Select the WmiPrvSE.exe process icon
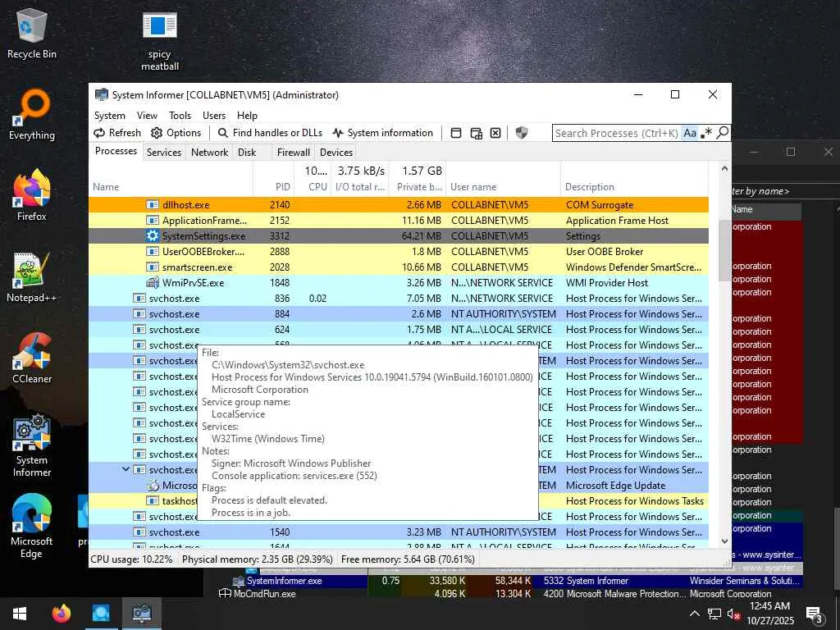840x630 pixels. click(153, 282)
